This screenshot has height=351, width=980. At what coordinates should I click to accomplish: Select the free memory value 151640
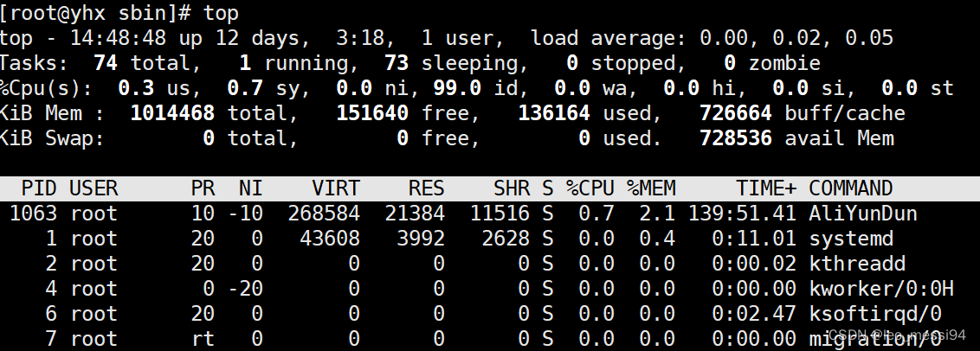(x=372, y=113)
